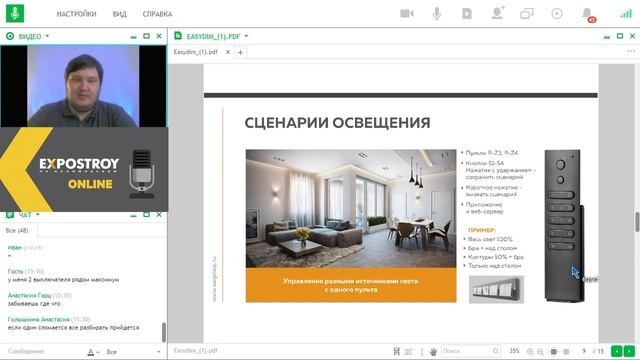This screenshot has height=360, width=640.
Task: Zoom out the PDF document
Action: [x=540, y=351]
